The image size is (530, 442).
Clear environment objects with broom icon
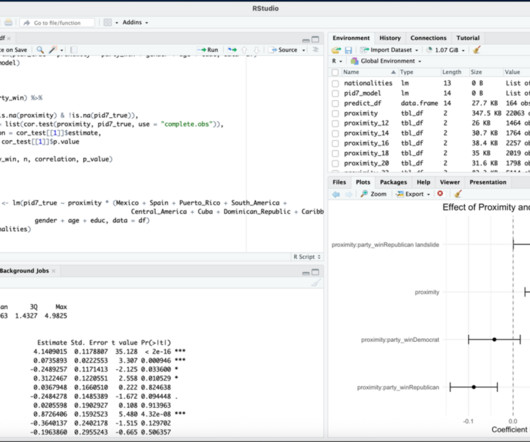coord(477,50)
